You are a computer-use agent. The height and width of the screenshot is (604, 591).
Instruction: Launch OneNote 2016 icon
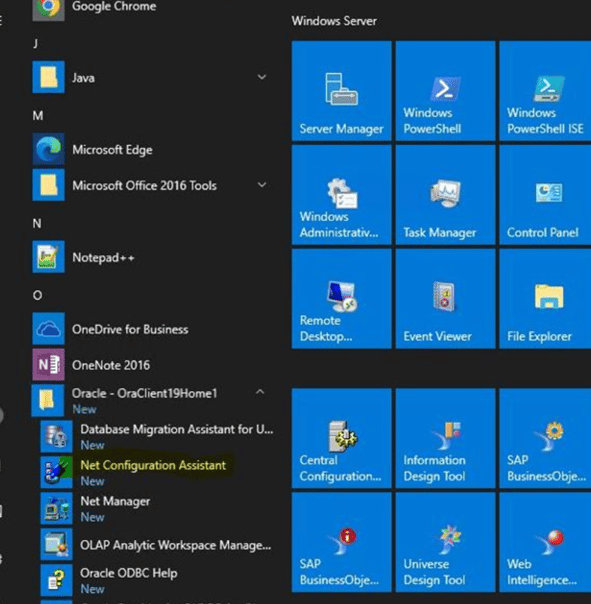point(49,365)
